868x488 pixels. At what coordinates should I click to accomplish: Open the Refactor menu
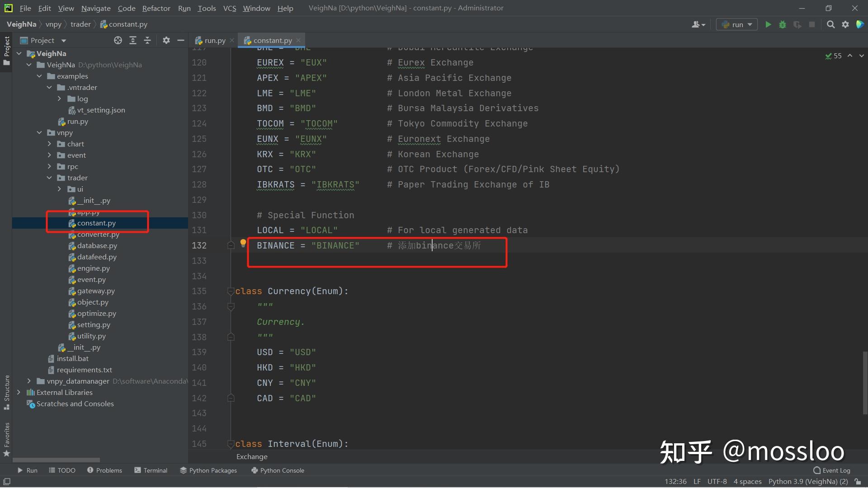coord(156,8)
